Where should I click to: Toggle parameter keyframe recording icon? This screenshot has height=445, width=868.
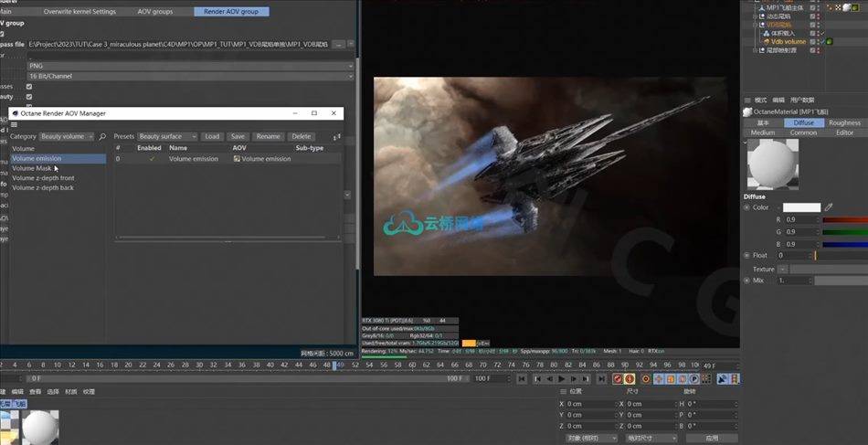click(x=693, y=378)
